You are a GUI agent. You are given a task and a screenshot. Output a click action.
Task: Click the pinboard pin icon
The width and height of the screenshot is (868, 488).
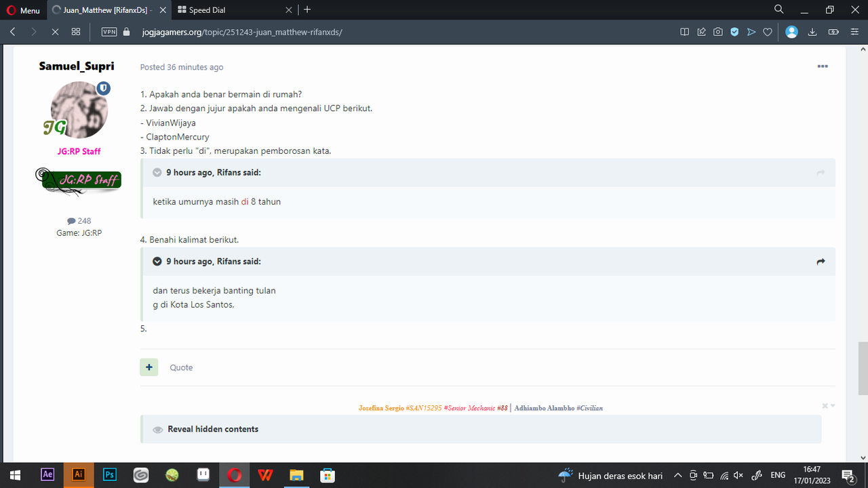click(x=701, y=32)
